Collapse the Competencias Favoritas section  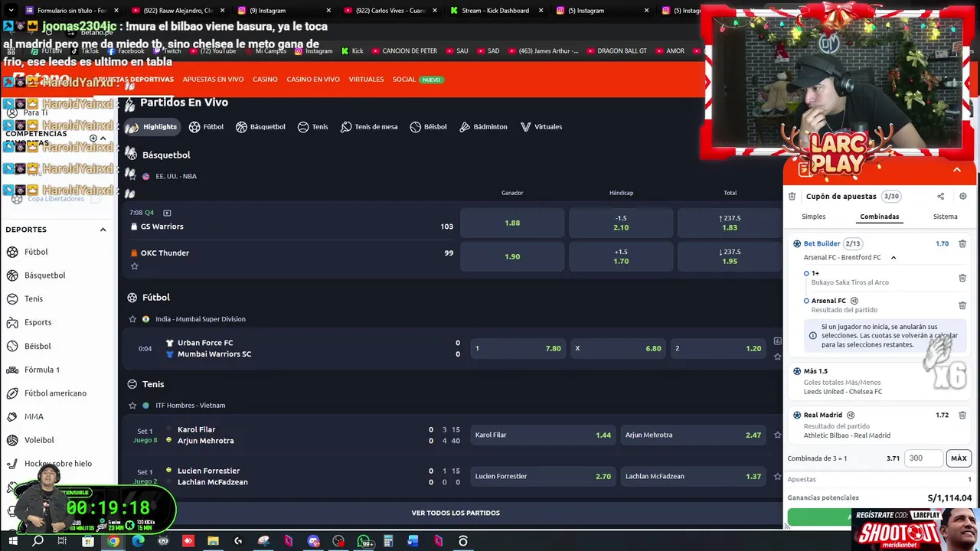pos(103,139)
